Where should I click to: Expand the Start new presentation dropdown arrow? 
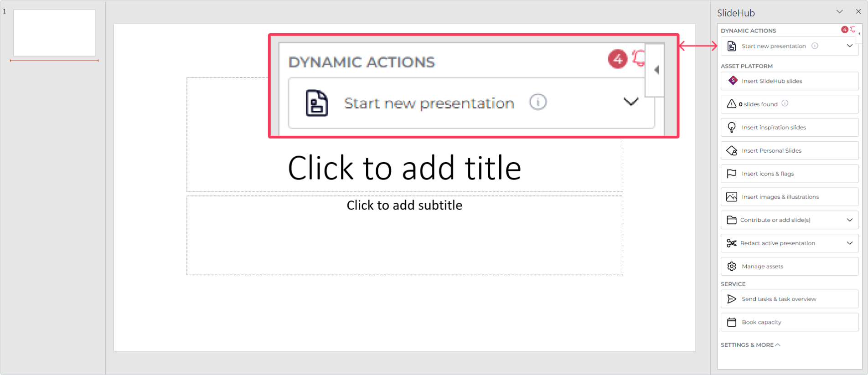tap(850, 46)
